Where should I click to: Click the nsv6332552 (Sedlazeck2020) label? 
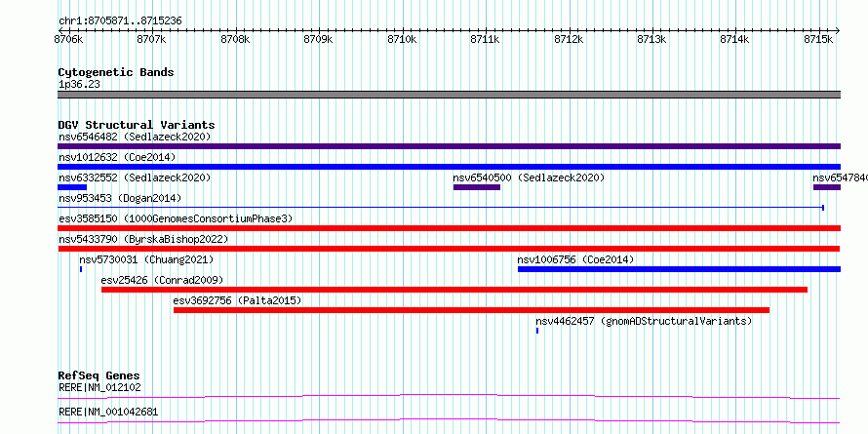pyautogui.click(x=135, y=178)
